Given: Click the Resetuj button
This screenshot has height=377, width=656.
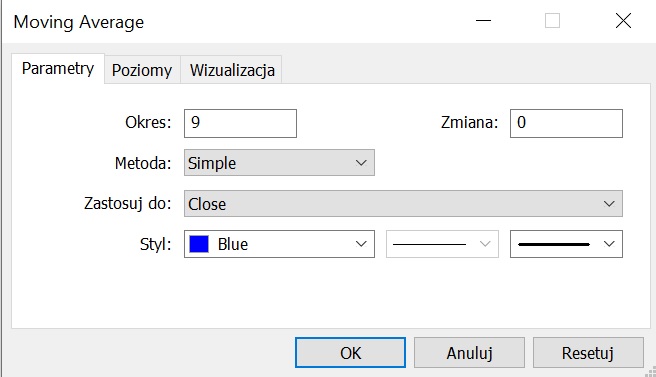Looking at the screenshot, I should 588,353.
